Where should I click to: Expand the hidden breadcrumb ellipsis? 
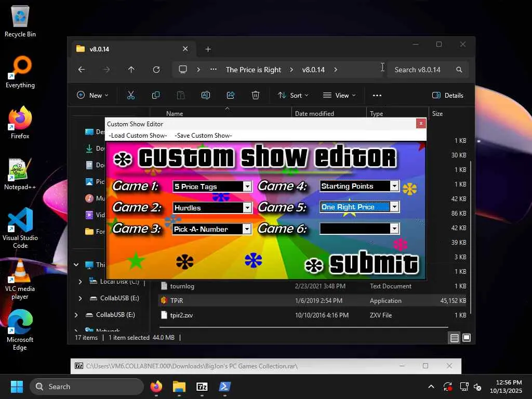coord(214,70)
